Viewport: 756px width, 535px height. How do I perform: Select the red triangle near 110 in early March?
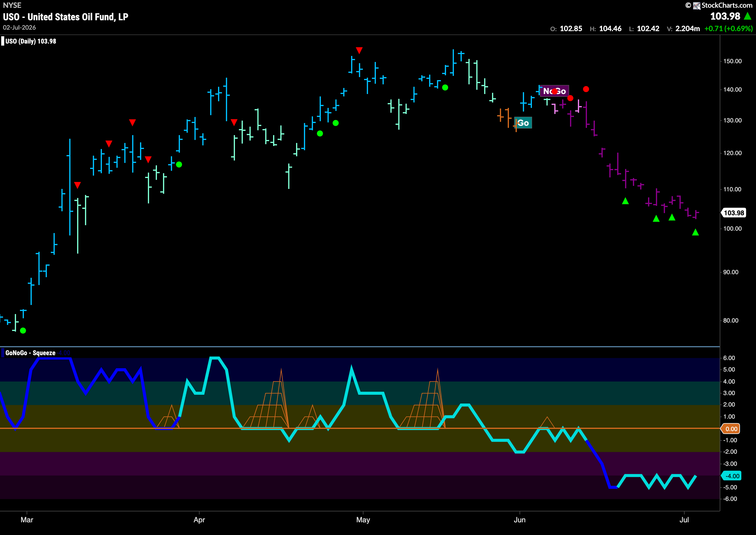click(x=77, y=185)
